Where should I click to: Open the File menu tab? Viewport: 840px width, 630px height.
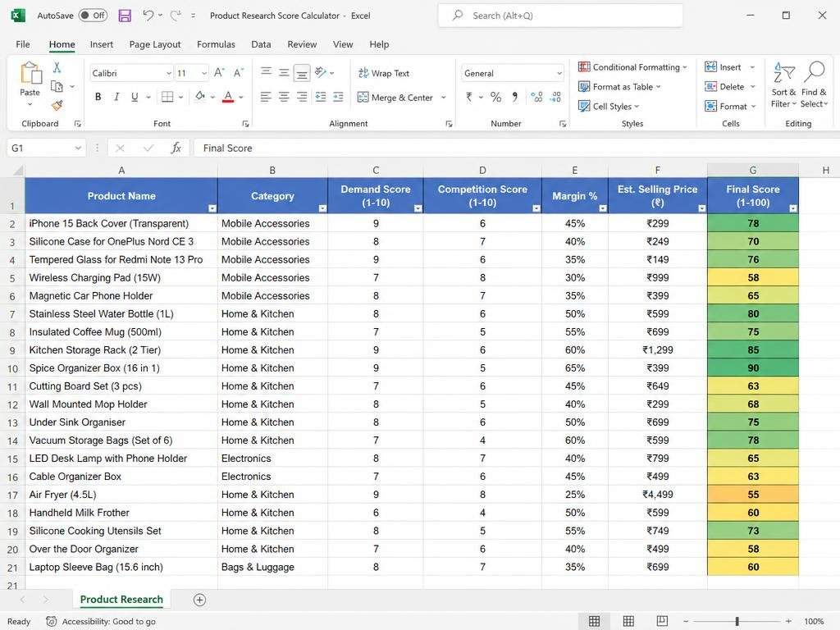pyautogui.click(x=22, y=44)
